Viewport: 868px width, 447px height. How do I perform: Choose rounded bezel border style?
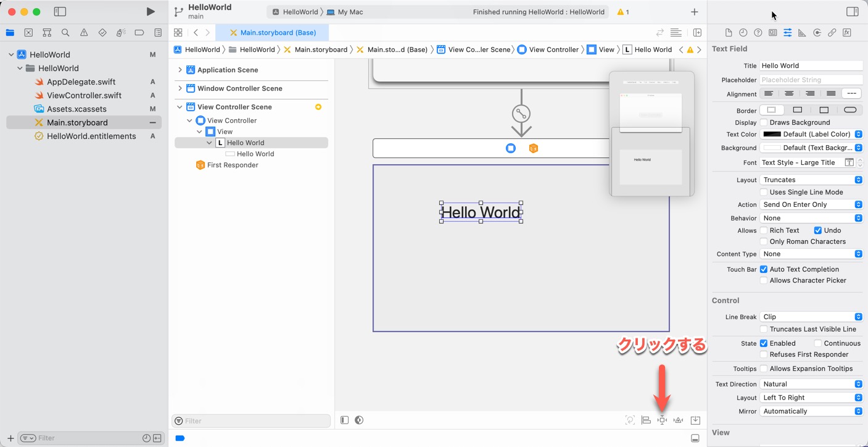pos(850,111)
